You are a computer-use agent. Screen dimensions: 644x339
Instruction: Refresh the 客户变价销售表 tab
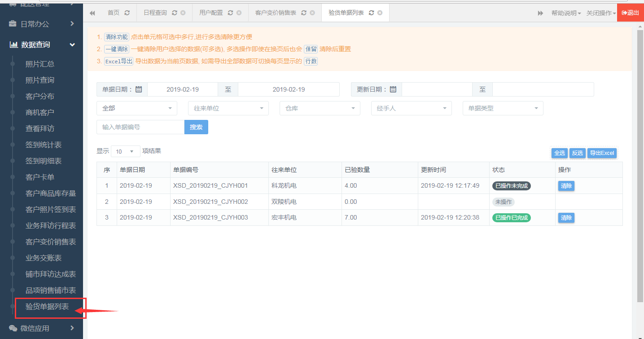(x=304, y=13)
